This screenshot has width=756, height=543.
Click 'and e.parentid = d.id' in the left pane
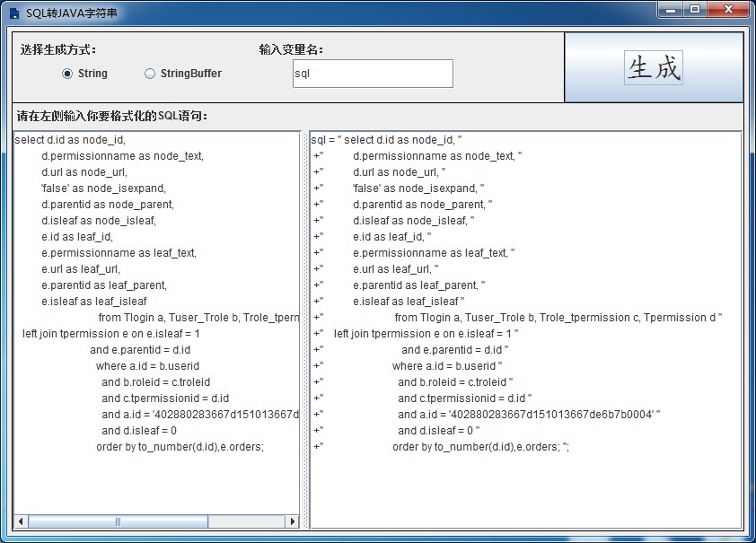[x=140, y=350]
